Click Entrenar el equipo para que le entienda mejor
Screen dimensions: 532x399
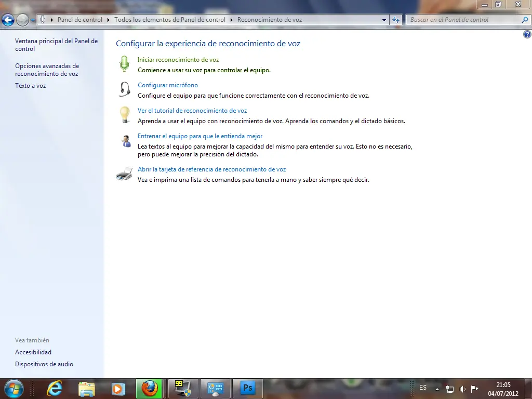coord(200,136)
